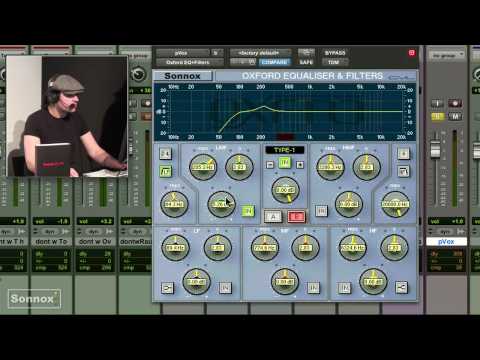Viewport: 480px width, 360px height.
Task: Toggle the BYPASS button
Action: (335, 53)
